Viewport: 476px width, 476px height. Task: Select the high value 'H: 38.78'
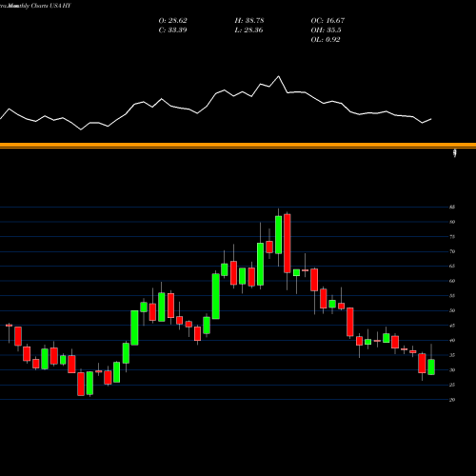point(249,20)
